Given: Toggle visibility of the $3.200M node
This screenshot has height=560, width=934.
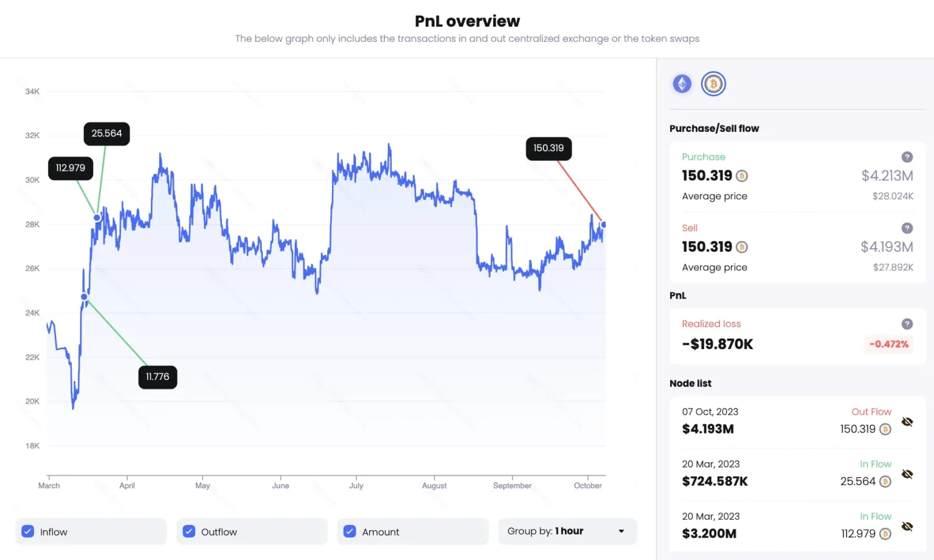Looking at the screenshot, I should pyautogui.click(x=907, y=527).
